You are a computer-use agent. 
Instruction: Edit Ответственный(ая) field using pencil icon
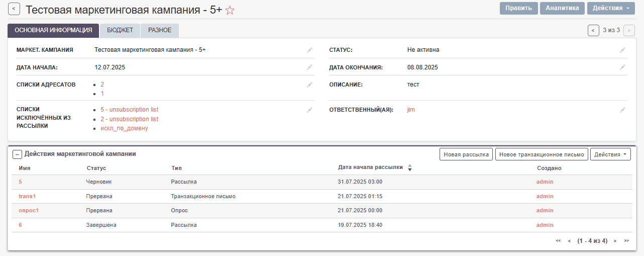[x=622, y=110]
